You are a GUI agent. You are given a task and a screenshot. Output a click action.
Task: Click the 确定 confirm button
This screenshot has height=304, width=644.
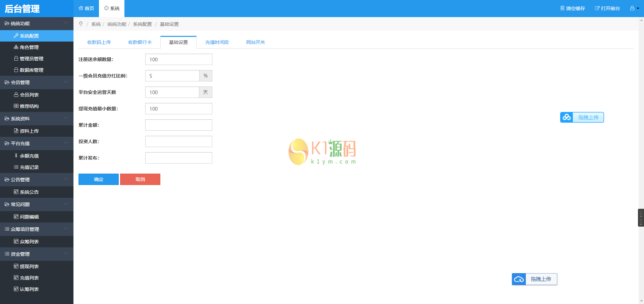pos(98,179)
